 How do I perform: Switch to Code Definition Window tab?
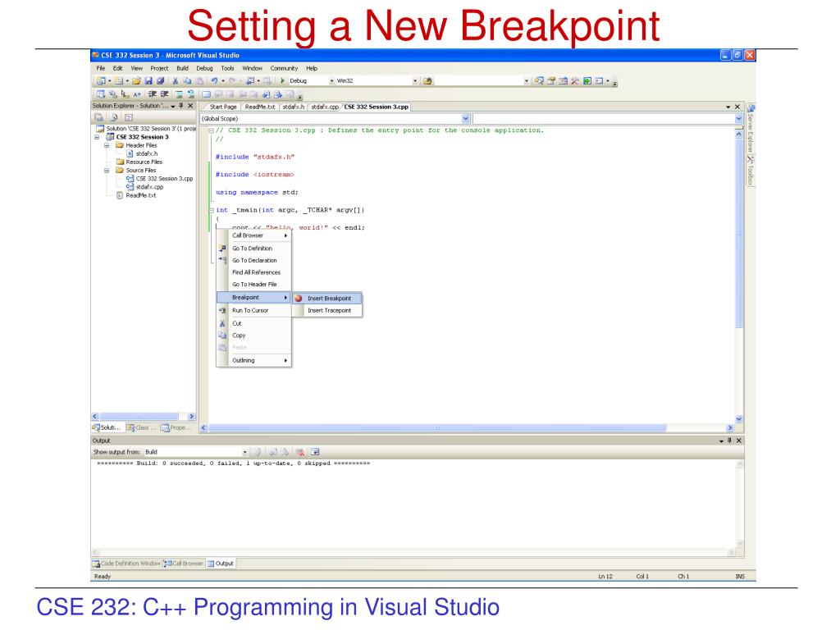[126, 564]
